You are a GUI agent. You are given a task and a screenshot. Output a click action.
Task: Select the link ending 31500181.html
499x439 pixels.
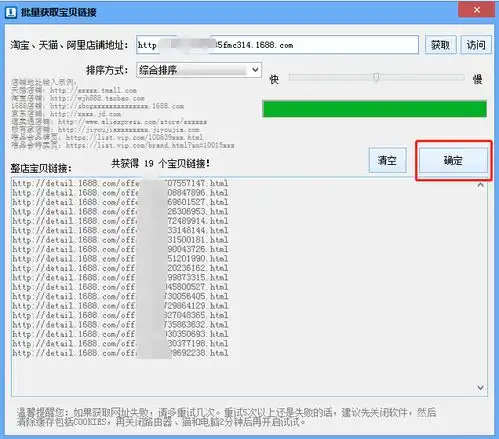[x=120, y=240]
